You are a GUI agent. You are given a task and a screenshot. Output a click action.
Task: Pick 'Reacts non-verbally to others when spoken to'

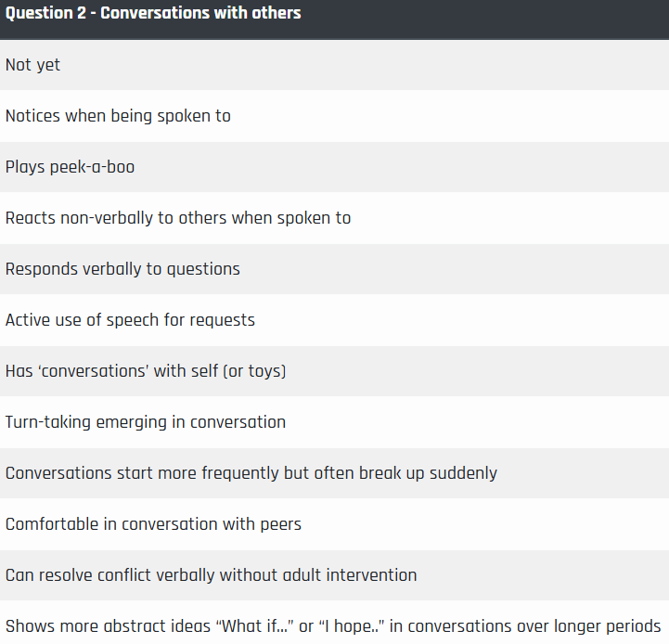[x=334, y=218]
